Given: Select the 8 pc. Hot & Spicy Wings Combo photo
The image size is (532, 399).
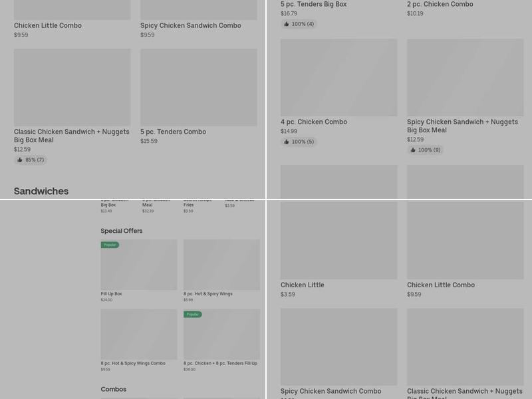Looking at the screenshot, I should click(x=139, y=334).
